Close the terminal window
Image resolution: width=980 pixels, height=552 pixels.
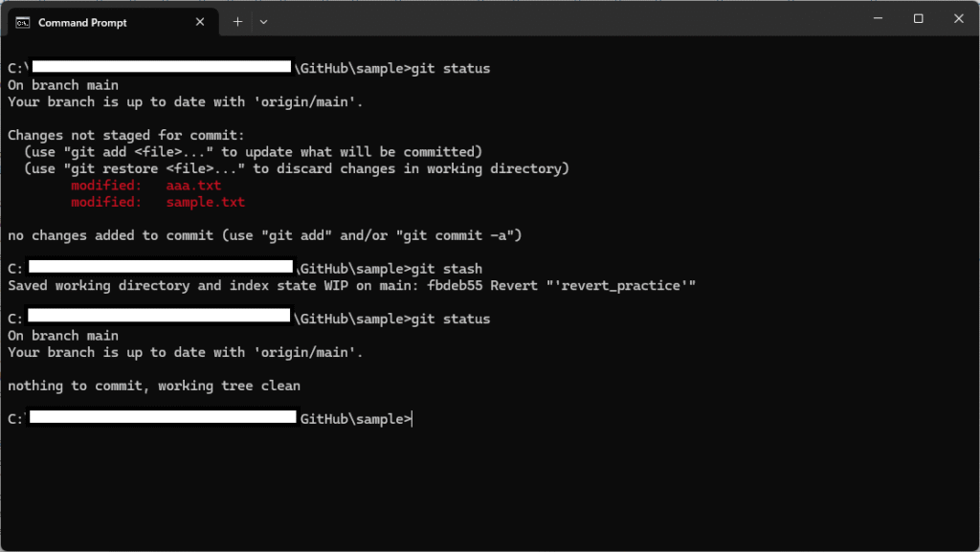[959, 19]
